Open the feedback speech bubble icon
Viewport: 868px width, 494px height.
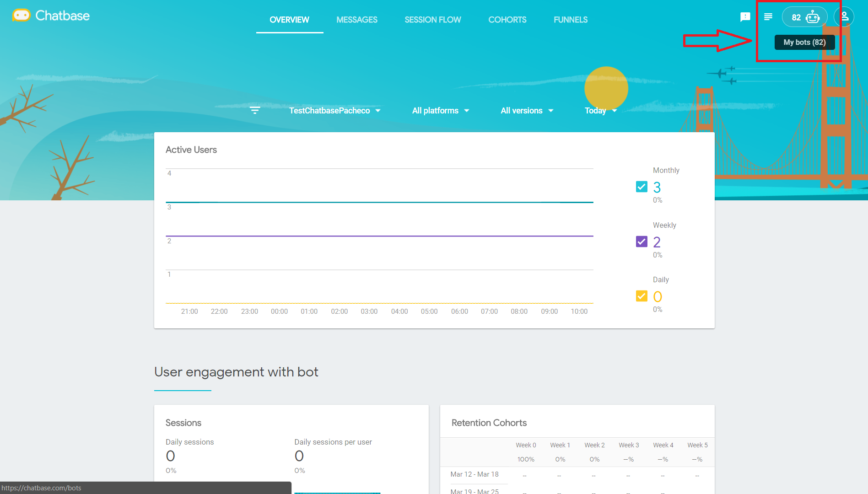pos(745,16)
